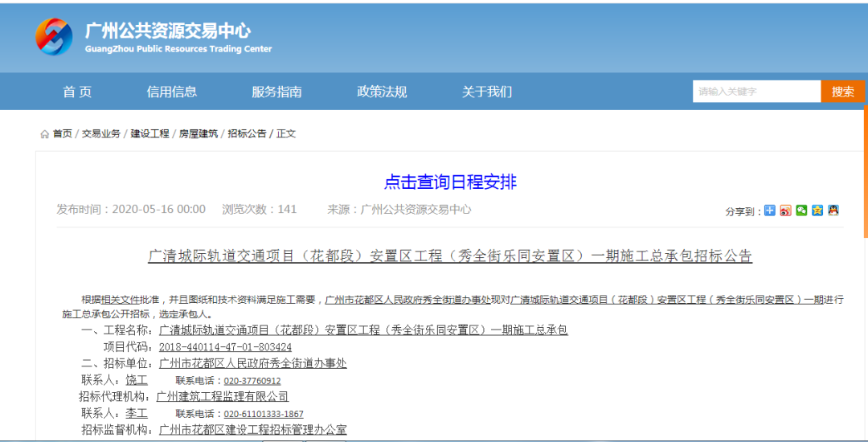Image resolution: width=868 pixels, height=442 pixels.
Task: Click the orange 搜索 button
Action: tap(842, 92)
